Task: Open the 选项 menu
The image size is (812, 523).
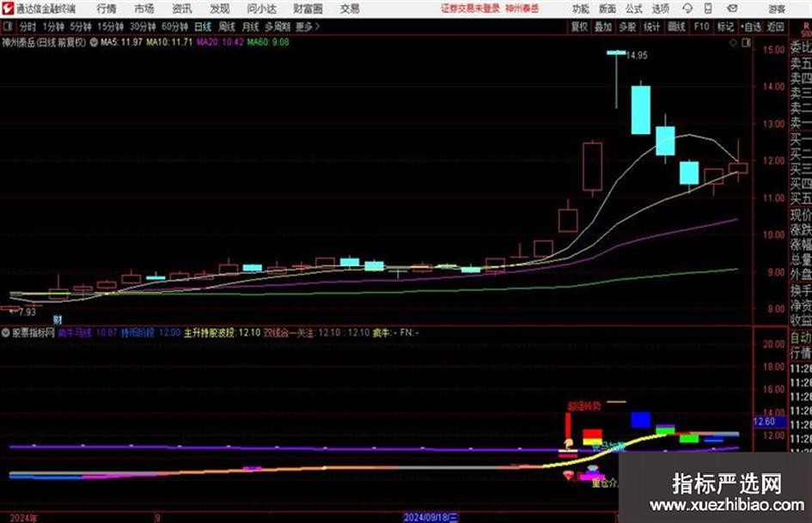Action: [661, 9]
